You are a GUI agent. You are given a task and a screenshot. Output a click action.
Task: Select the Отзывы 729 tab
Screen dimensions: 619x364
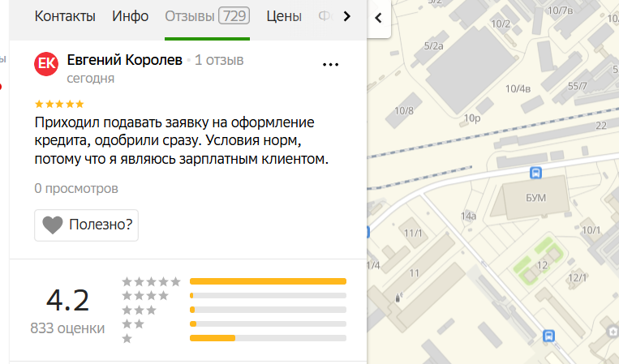[207, 16]
